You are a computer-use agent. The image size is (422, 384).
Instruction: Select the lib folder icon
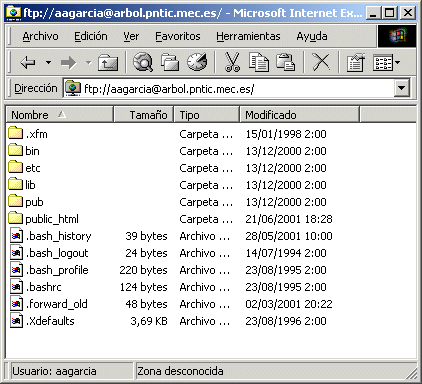click(x=15, y=184)
